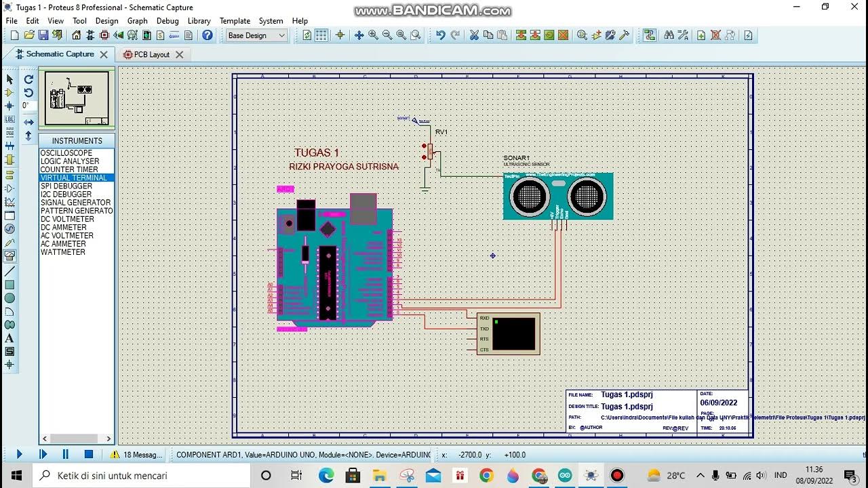This screenshot has height=488, width=868.
Task: Select the 2D circle graphics tool
Action: coord(9,298)
